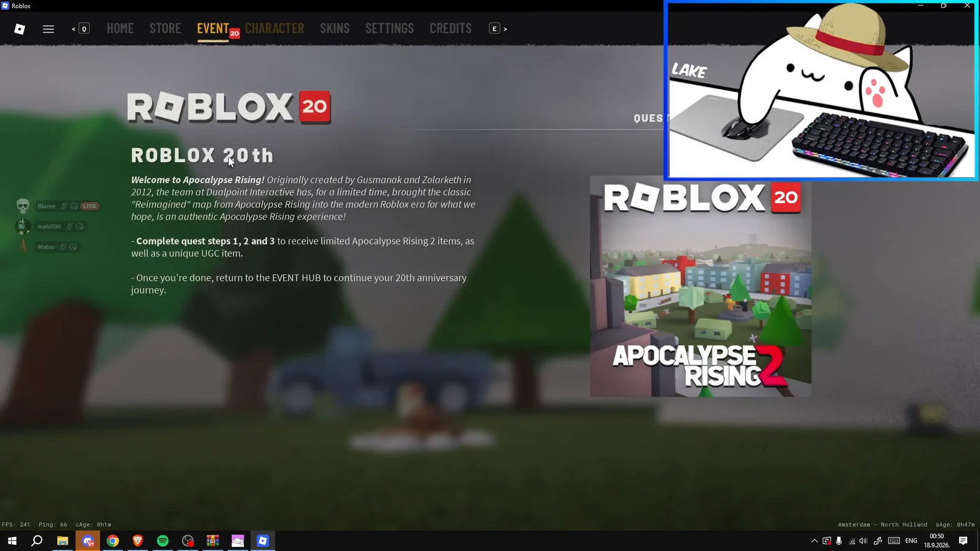Viewport: 980px width, 551px height.
Task: Click the Ping: 66 status readout
Action: (x=53, y=525)
